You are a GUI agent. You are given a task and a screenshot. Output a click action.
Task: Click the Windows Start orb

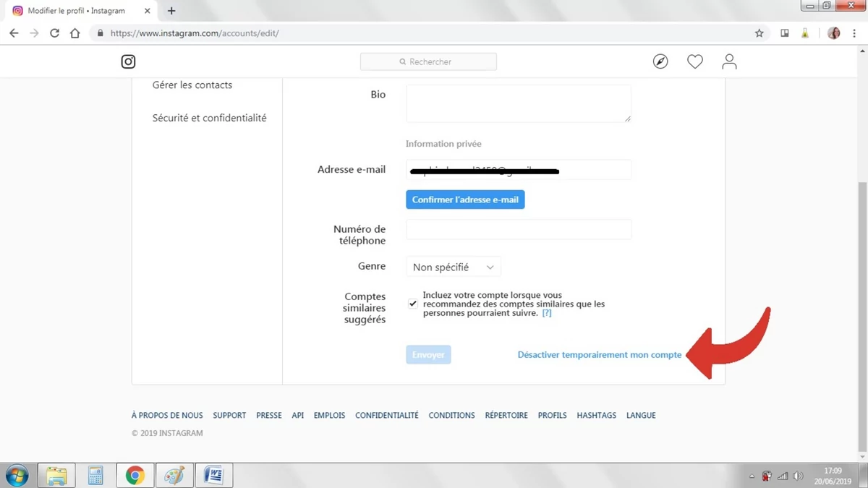pyautogui.click(x=17, y=475)
